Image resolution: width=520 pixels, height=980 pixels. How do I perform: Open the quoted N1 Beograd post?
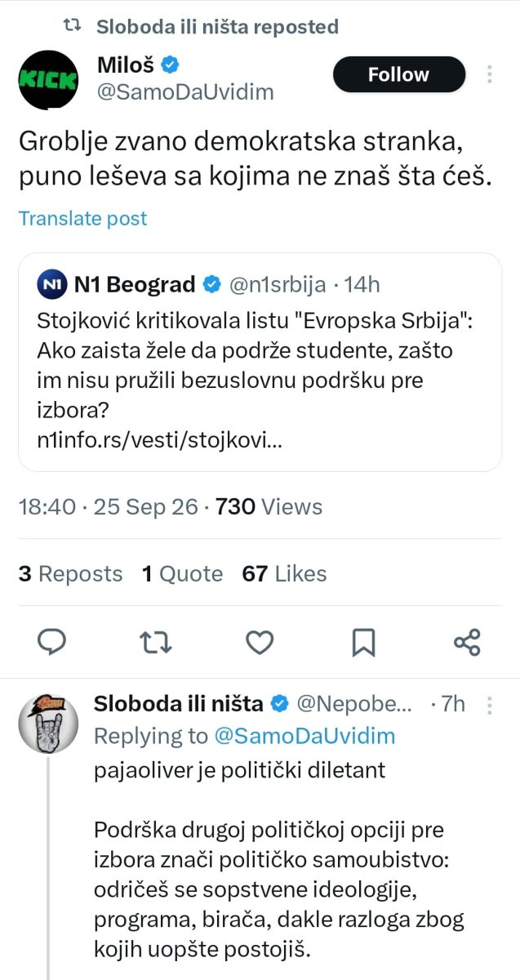(260, 362)
